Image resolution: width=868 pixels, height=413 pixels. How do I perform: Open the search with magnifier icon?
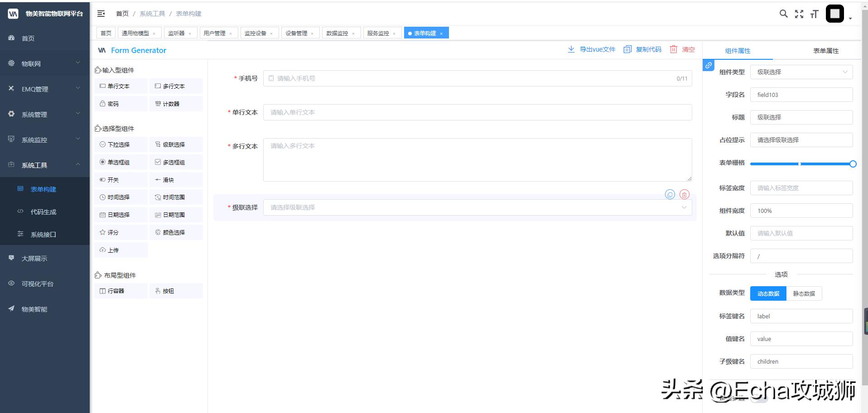coord(783,14)
